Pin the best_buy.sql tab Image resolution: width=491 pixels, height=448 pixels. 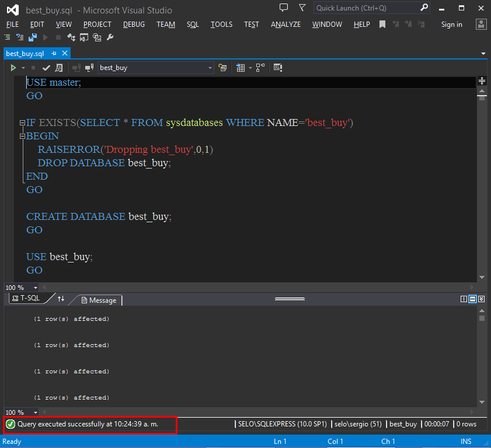pyautogui.click(x=54, y=54)
